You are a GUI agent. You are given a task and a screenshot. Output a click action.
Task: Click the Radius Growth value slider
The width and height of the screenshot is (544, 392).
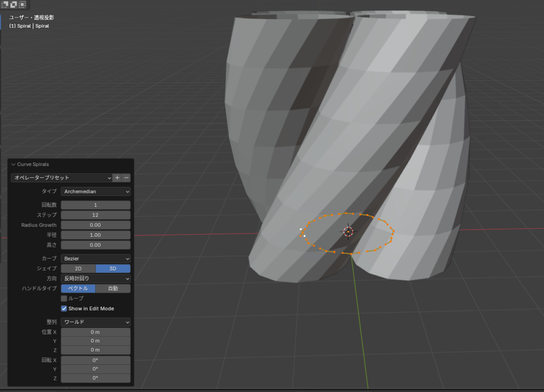click(95, 225)
